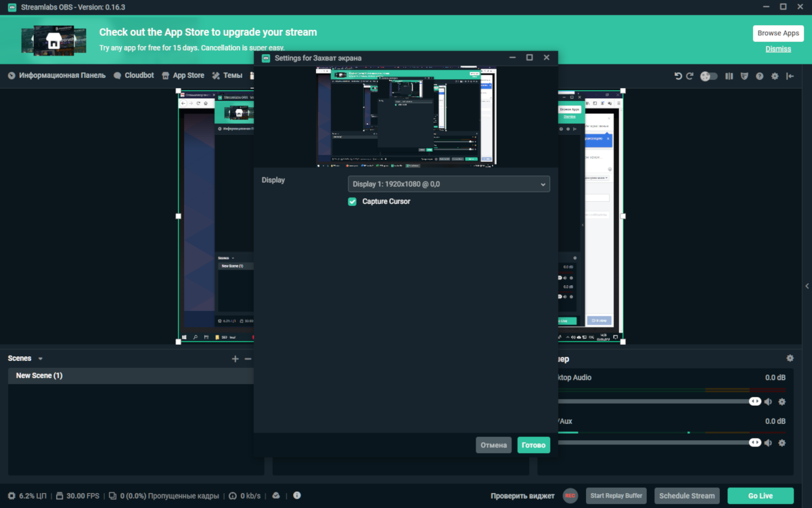The height and width of the screenshot is (508, 812).
Task: Click the REC record button
Action: [570, 496]
